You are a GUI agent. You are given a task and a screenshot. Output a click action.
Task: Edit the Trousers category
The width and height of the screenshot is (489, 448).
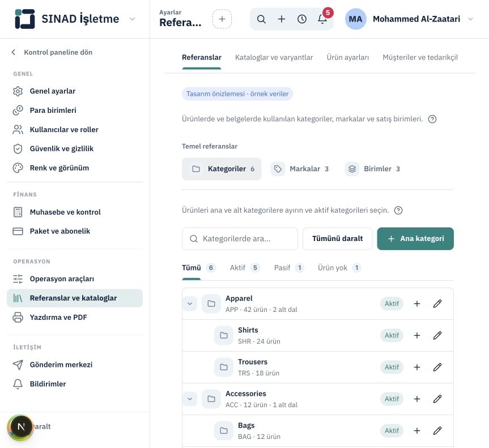(x=437, y=367)
